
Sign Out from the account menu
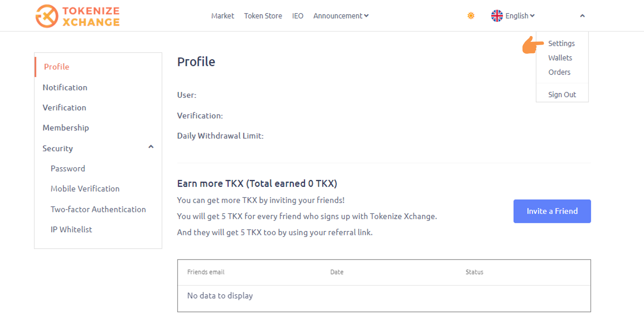[x=562, y=94]
